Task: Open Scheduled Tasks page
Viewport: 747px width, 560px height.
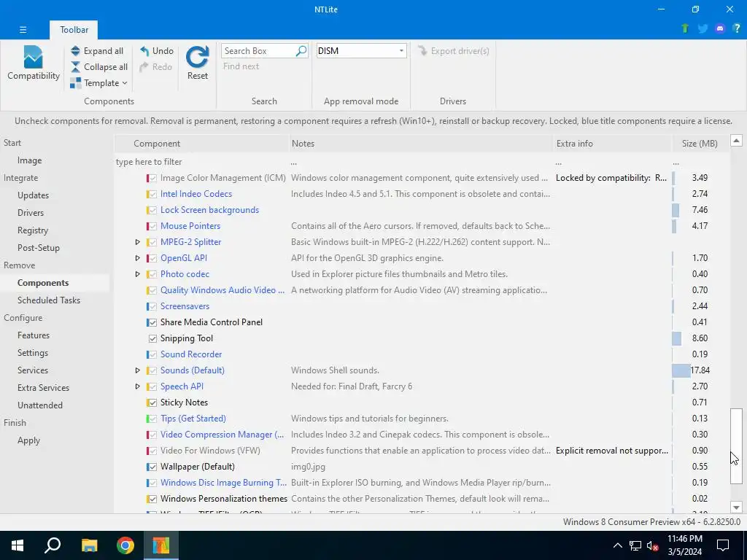Action: [49, 300]
